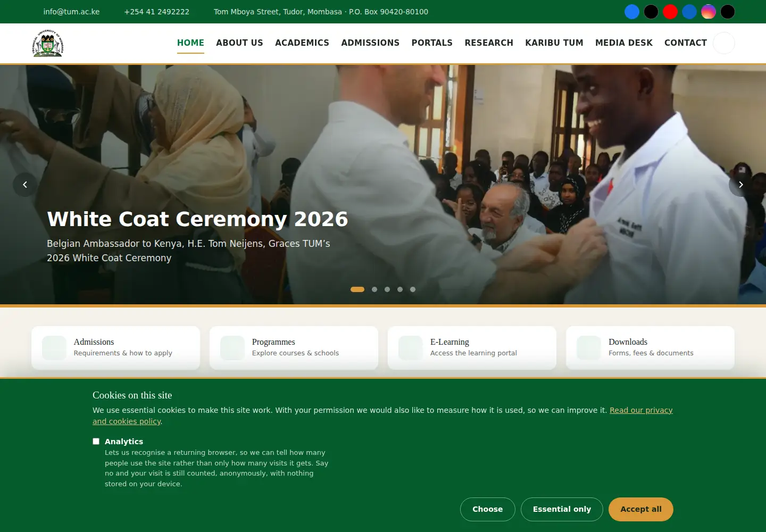The image size is (766, 532).
Task: Enable the Analytics cookies checkbox
Action: click(96, 442)
